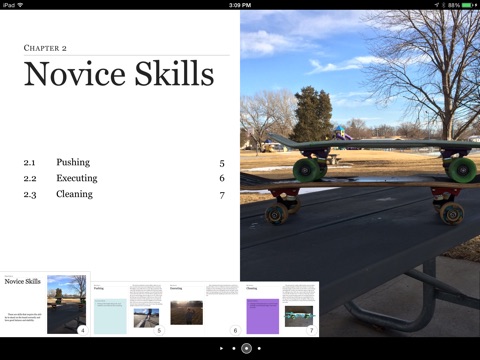Tap the skateboard chapter photo
This screenshot has height=360, width=480.
pyautogui.click(x=360, y=173)
